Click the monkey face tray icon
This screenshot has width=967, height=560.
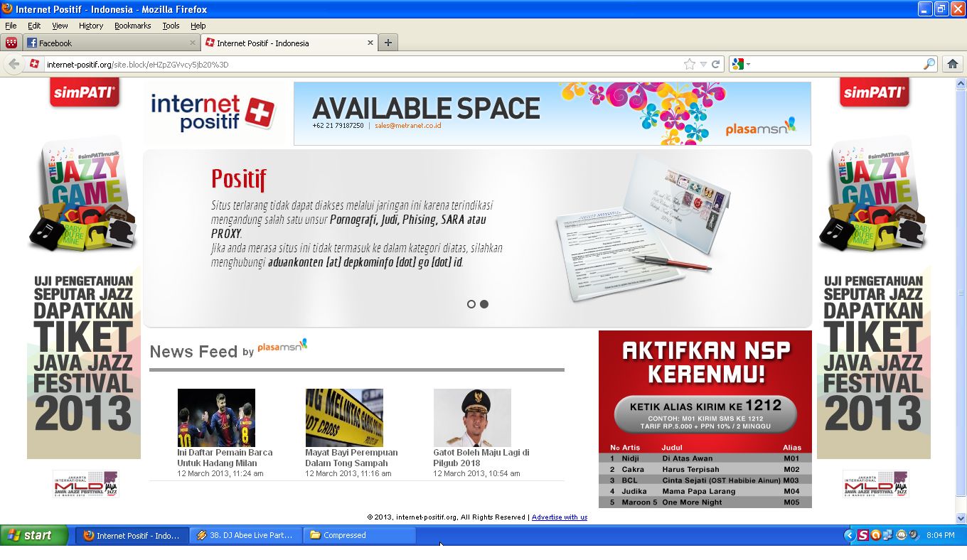click(x=901, y=535)
